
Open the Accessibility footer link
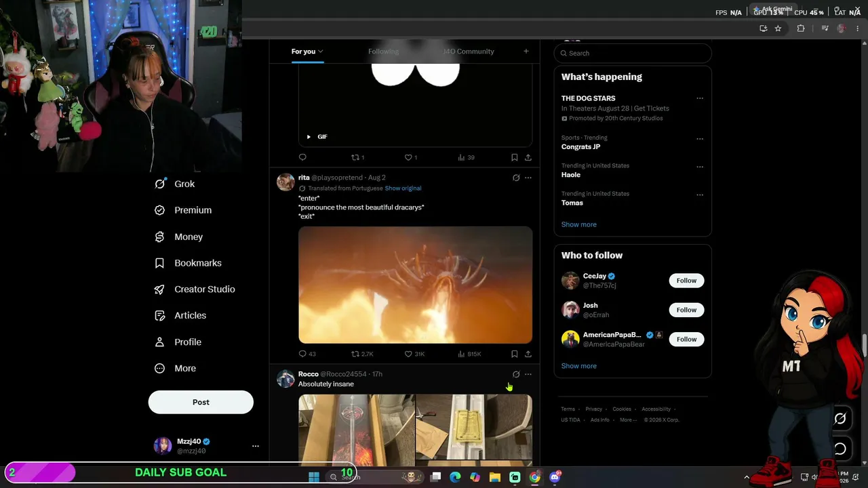point(656,409)
